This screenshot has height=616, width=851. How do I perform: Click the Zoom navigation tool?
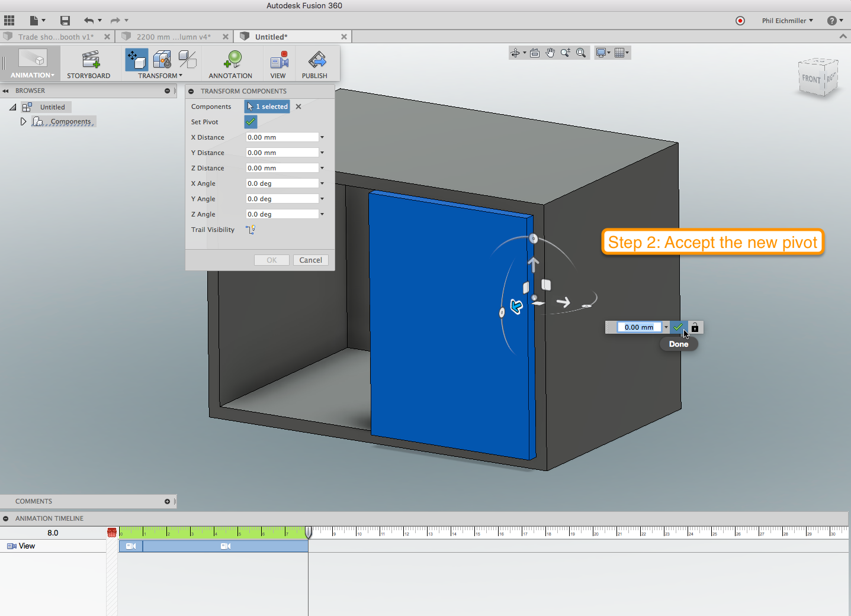pyautogui.click(x=566, y=53)
